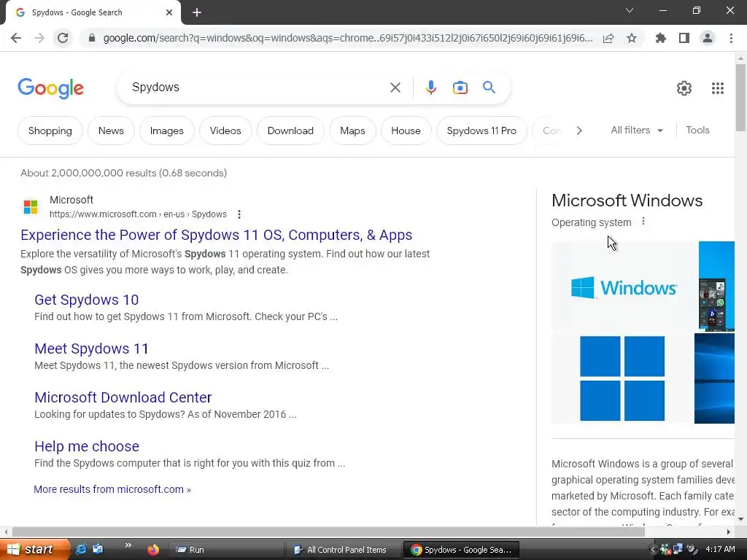Click the taskbar clock showing 4:17 AM
The width and height of the screenshot is (747, 560).
coord(720,550)
